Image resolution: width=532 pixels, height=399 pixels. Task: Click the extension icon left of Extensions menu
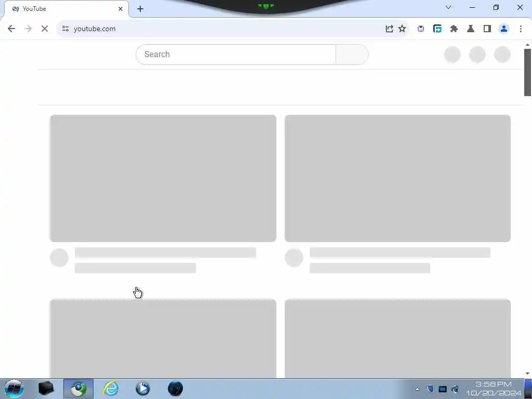(x=437, y=29)
